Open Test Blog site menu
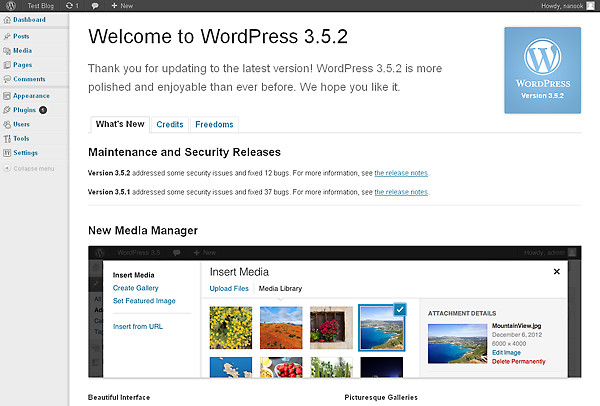Screen dimensions: 600x406 click(41, 6)
